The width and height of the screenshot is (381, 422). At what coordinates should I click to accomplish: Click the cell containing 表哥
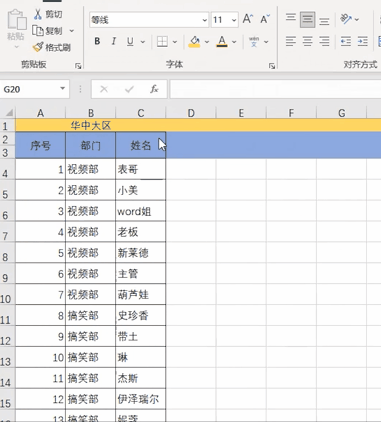[x=141, y=169]
